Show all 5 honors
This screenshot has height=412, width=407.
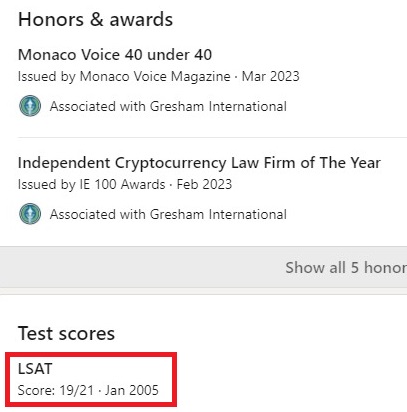(346, 267)
